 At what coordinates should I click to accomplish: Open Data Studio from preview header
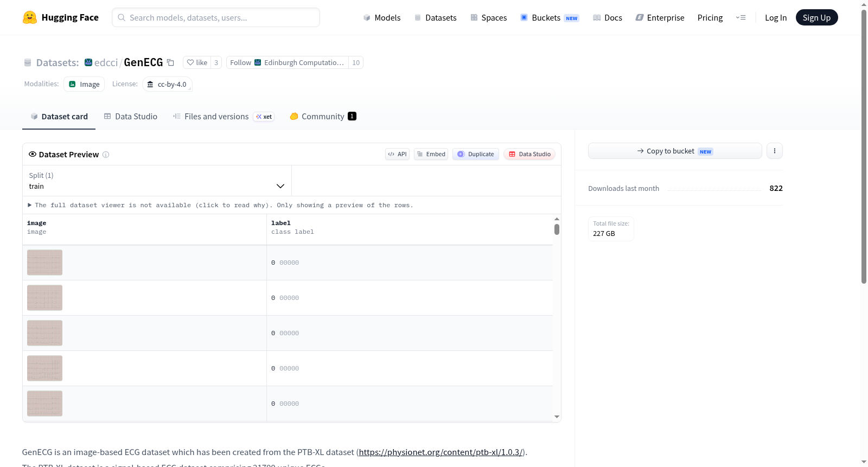[529, 154]
